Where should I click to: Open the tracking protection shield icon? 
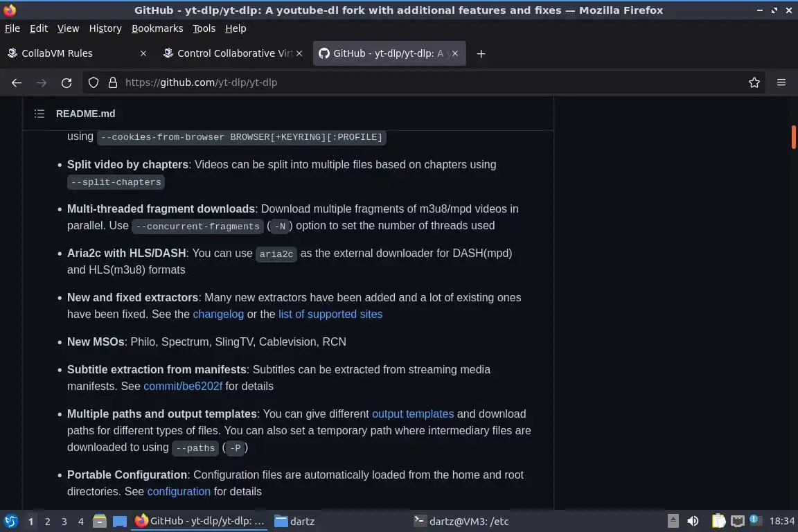[93, 82]
